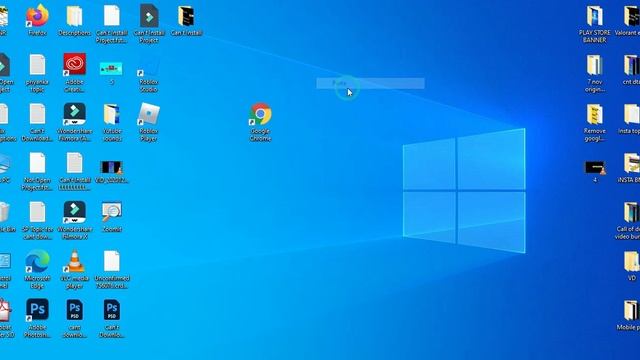Viewport: 640px width, 360px height.
Task: Select the "Call of d... video bu..." folder
Action: click(632, 212)
